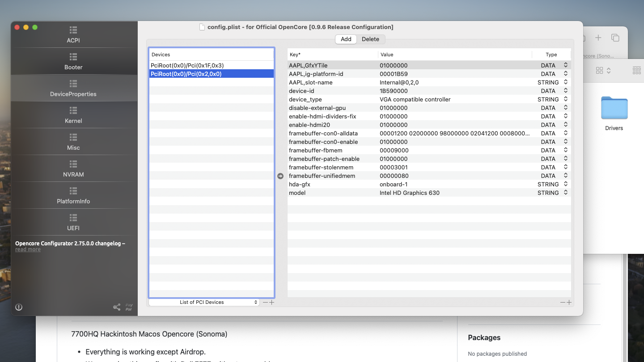Open the PlatformInfo section
The width and height of the screenshot is (644, 362).
pyautogui.click(x=73, y=195)
